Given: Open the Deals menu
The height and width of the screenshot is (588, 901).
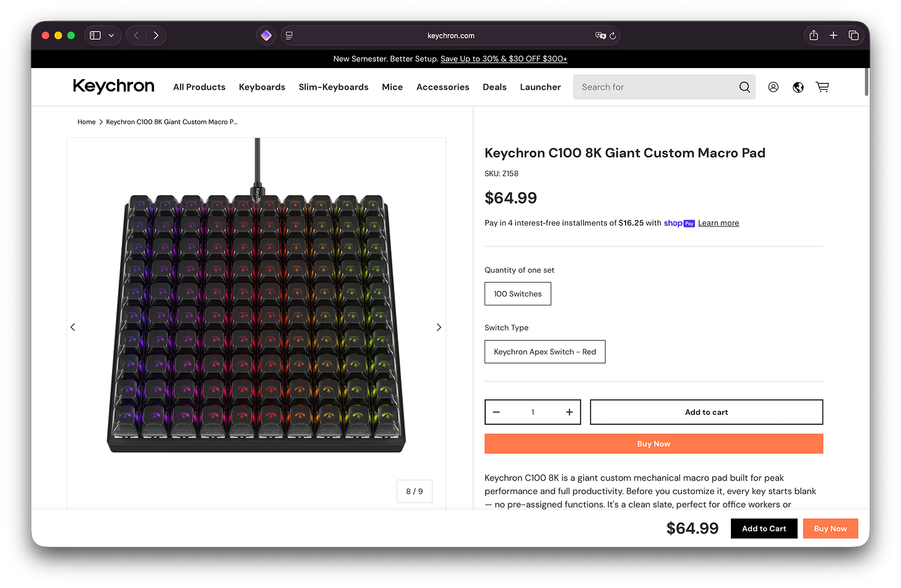Looking at the screenshot, I should pos(494,87).
